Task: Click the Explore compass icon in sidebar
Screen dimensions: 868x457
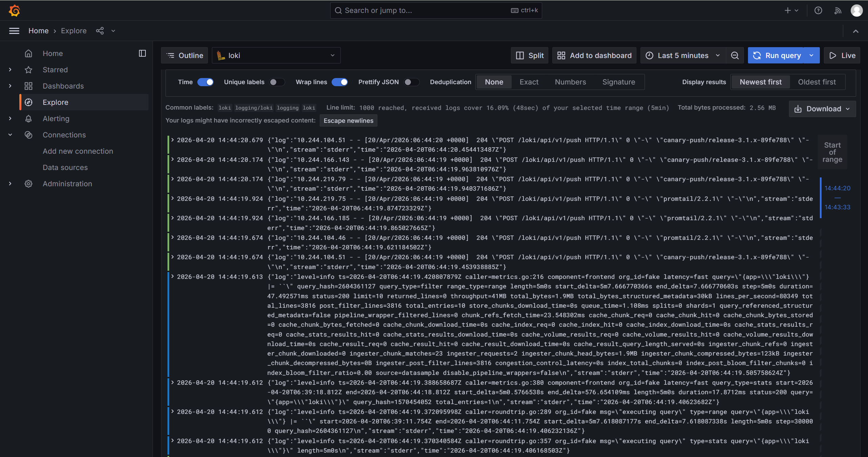Action: tap(28, 102)
